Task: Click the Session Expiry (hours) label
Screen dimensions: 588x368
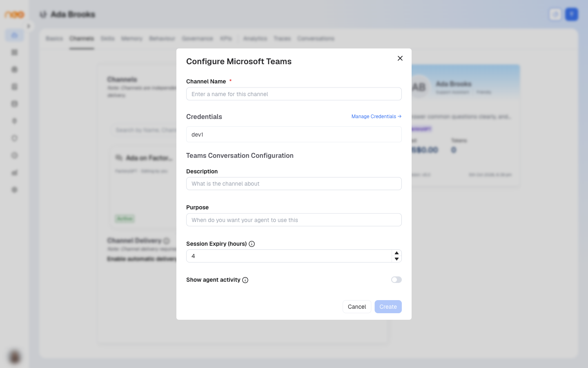Action: click(x=216, y=244)
